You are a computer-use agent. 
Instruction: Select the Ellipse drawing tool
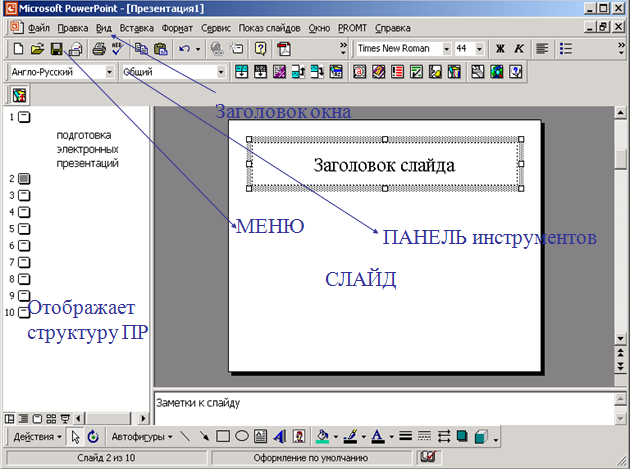coord(241,436)
